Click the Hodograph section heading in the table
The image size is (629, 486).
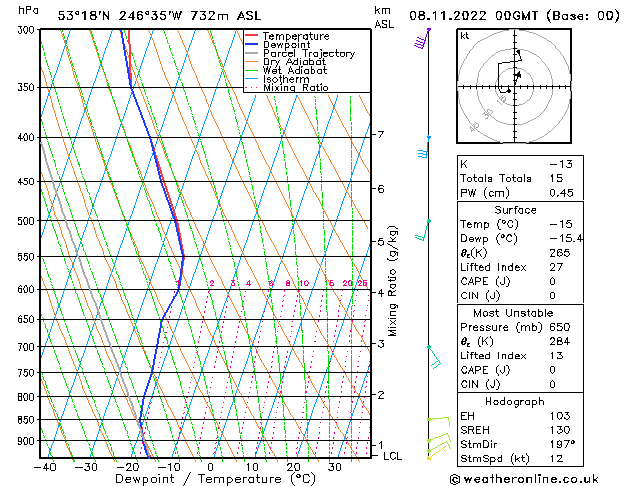515,400
